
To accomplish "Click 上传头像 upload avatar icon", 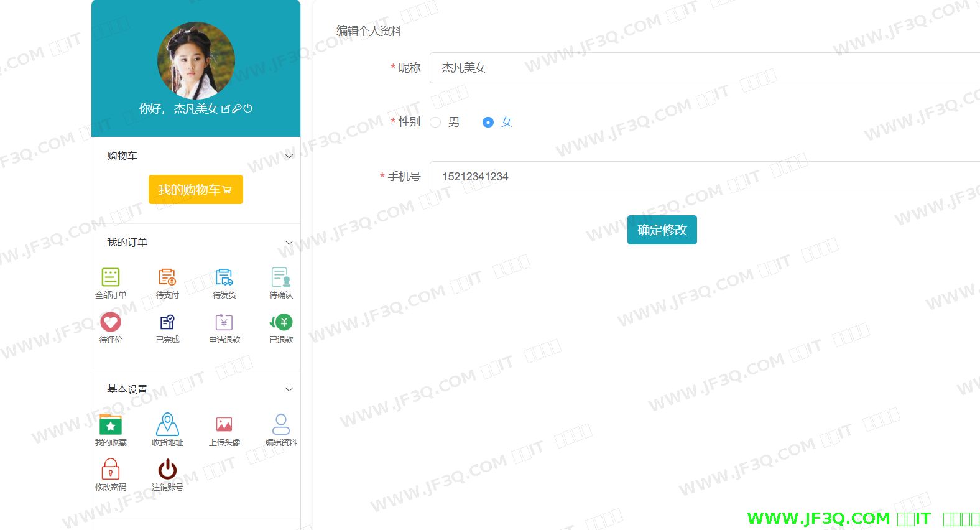I will pos(224,425).
